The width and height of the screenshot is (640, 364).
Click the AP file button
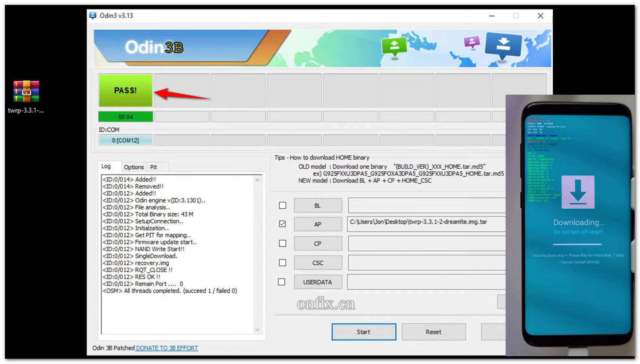tap(318, 224)
